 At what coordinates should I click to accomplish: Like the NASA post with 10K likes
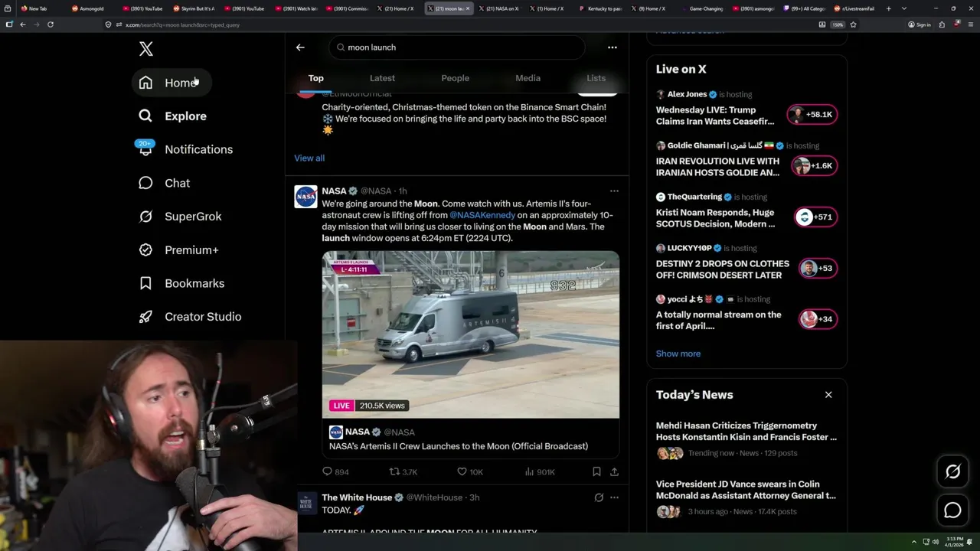pyautogui.click(x=470, y=472)
